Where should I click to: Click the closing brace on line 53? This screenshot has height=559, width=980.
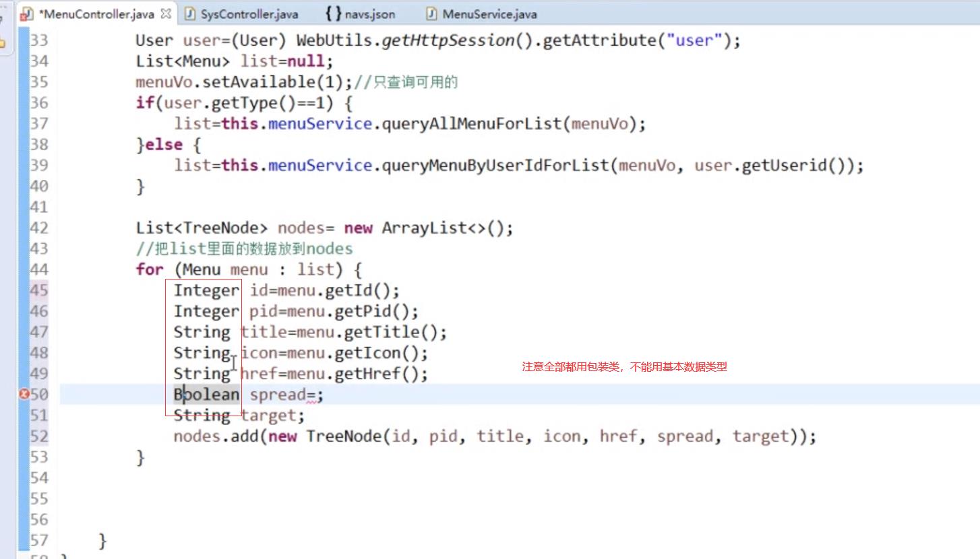click(x=141, y=458)
